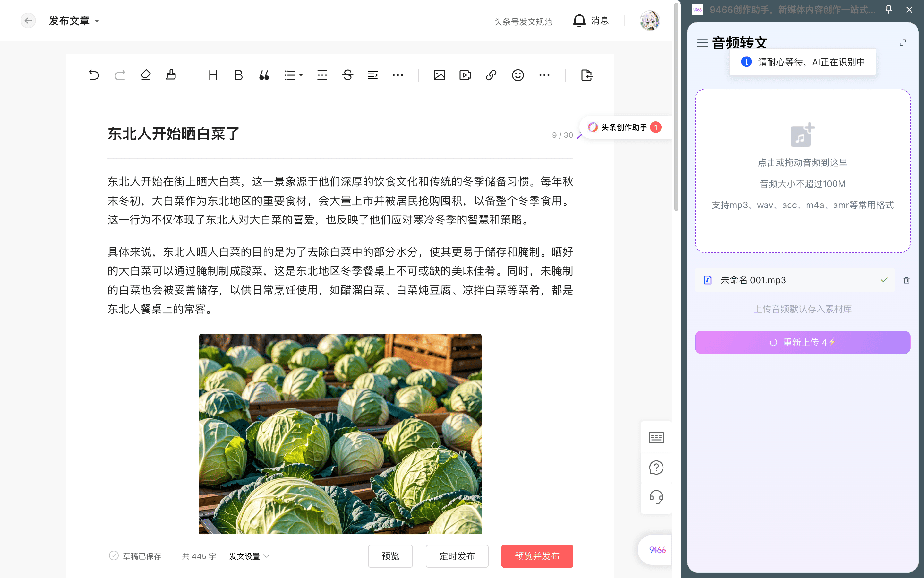Open more text formatting options

[398, 75]
